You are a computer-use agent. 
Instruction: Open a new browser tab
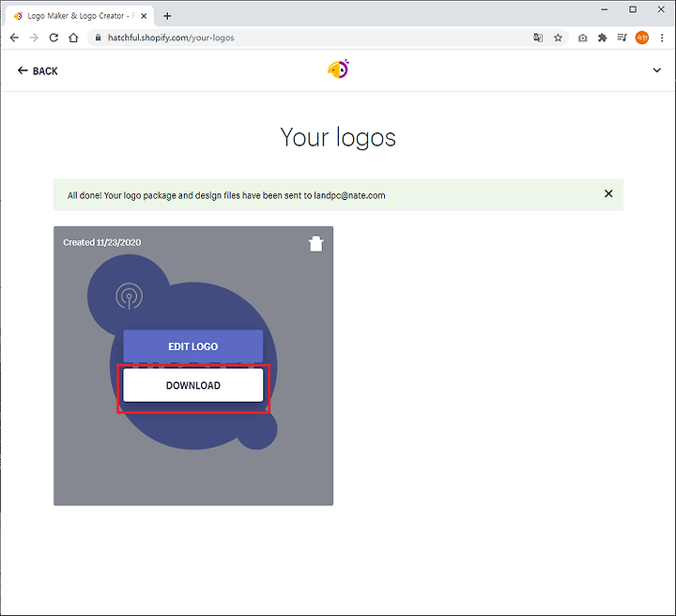[x=167, y=16]
